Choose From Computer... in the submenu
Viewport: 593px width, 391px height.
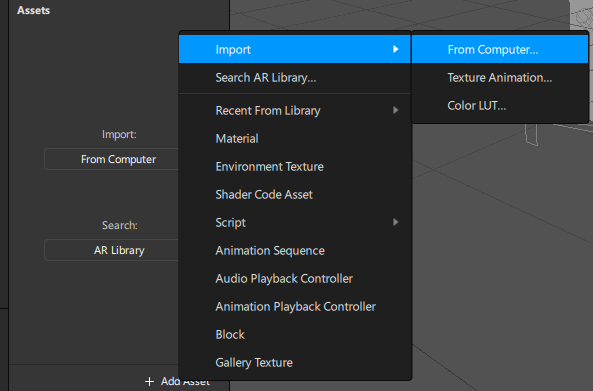(500, 49)
